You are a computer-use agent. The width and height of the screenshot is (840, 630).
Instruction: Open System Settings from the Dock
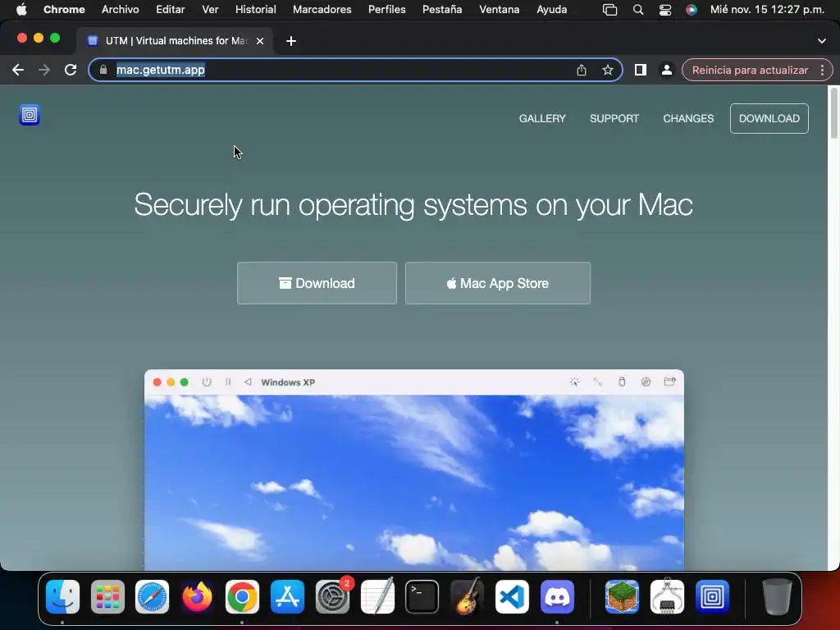(332, 596)
